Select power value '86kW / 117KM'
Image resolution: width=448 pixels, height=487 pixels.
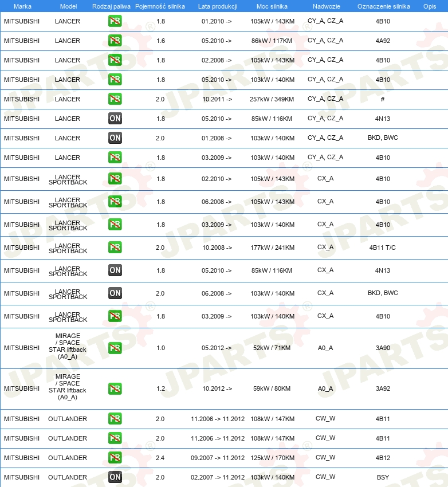tap(272, 41)
